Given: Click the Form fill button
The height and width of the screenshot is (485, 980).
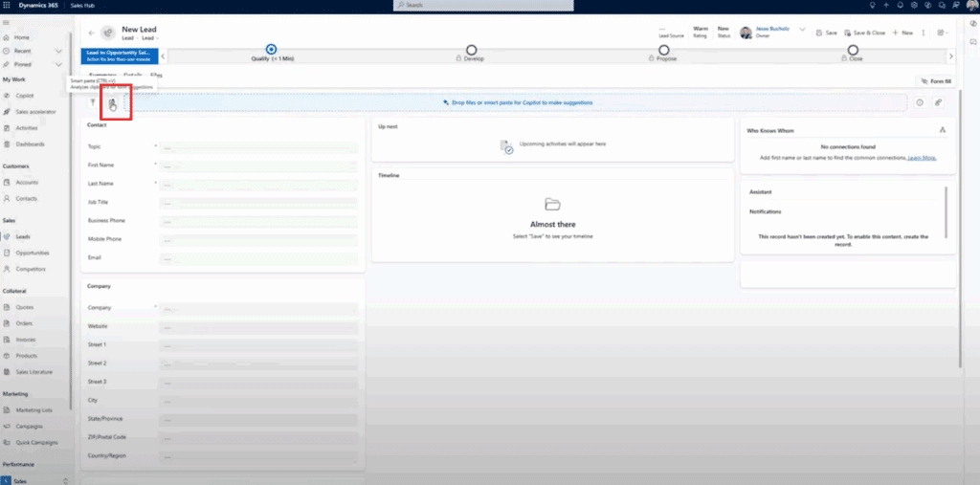Looking at the screenshot, I should (x=936, y=81).
